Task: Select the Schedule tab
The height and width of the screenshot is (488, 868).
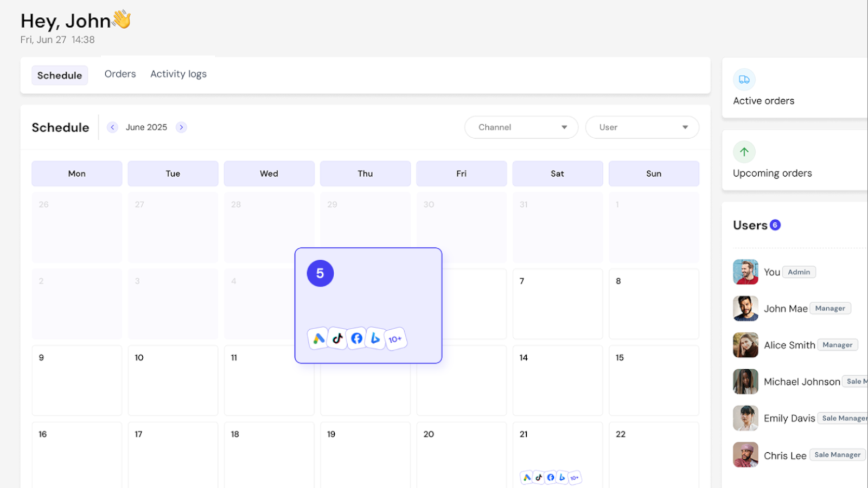Action: coord(60,75)
